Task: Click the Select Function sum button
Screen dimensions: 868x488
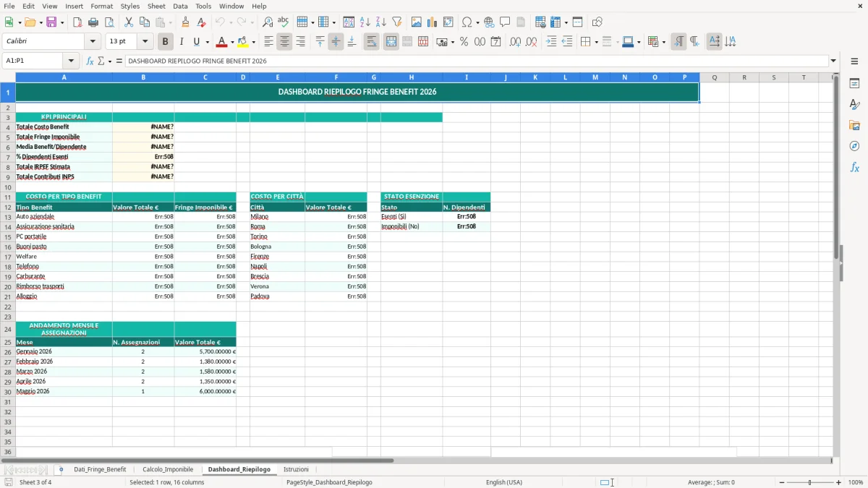Action: click(101, 61)
